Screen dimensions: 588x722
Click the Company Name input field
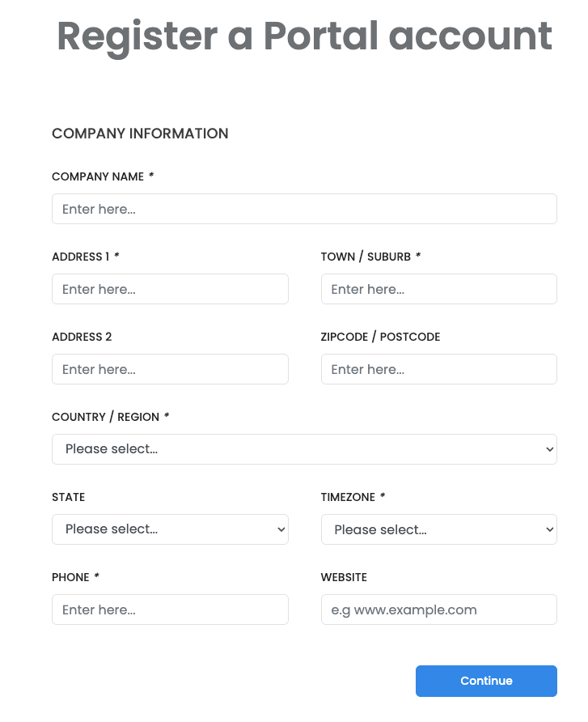tap(304, 209)
